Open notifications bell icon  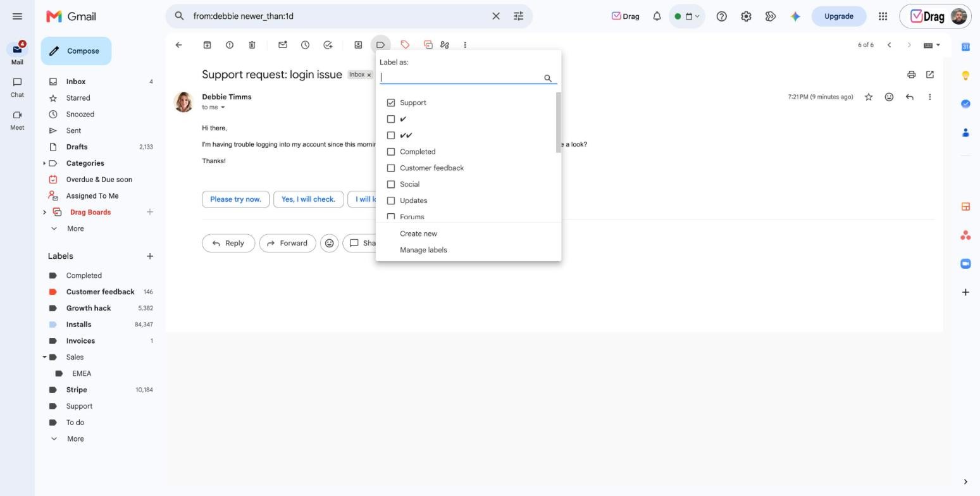coord(657,16)
